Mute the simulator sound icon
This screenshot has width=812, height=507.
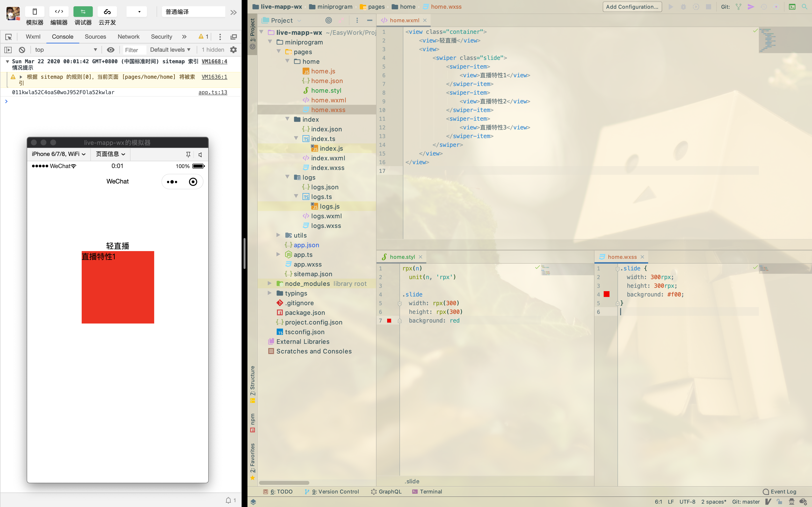pyautogui.click(x=200, y=155)
